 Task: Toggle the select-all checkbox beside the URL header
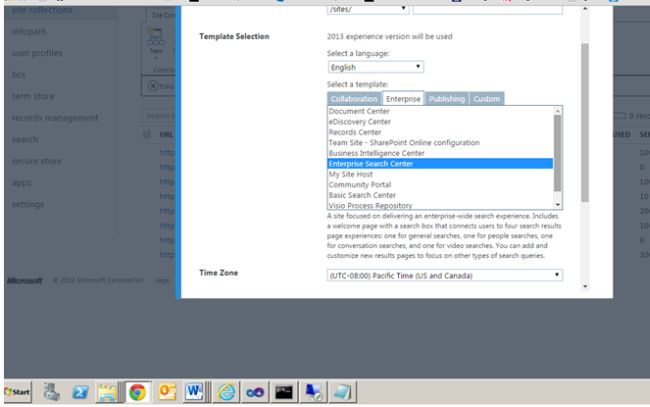(147, 134)
